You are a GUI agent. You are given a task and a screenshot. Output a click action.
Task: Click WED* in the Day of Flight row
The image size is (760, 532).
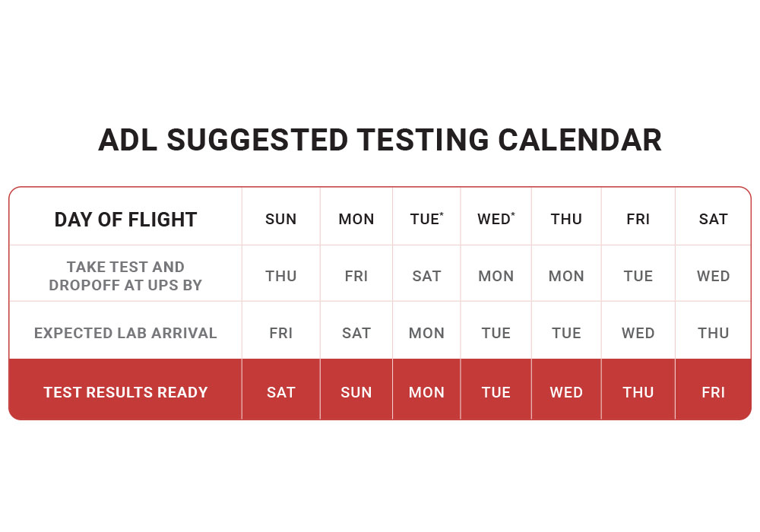coord(496,219)
